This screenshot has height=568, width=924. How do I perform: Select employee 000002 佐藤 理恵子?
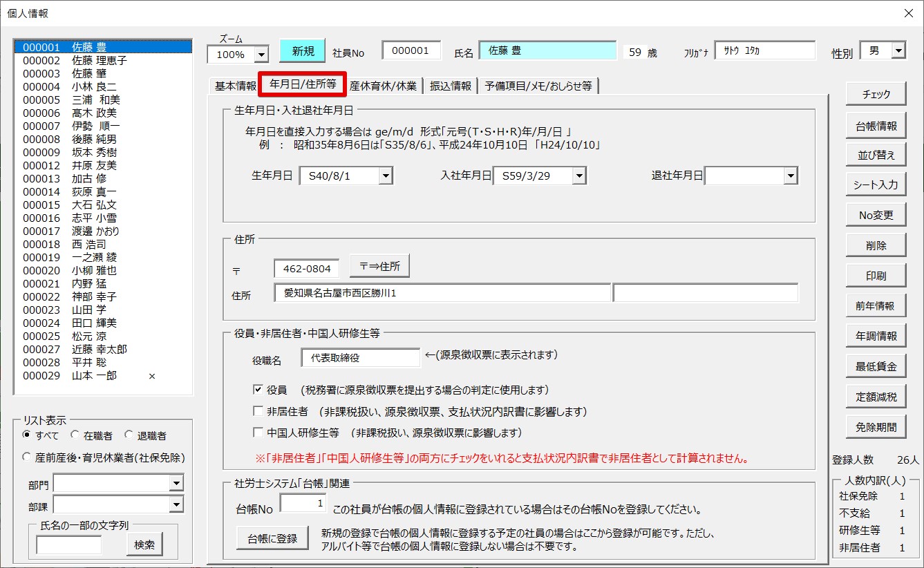pyautogui.click(x=103, y=60)
